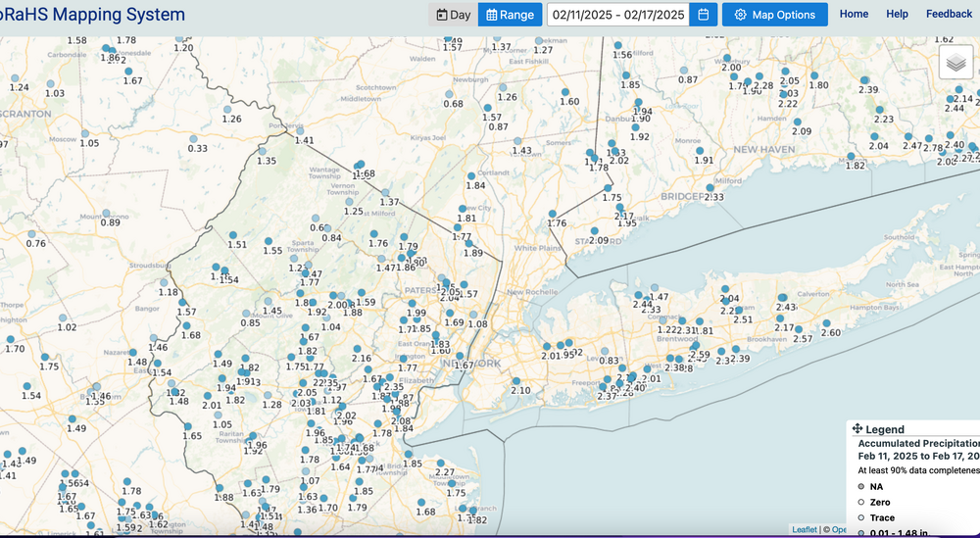Select the 1.07 station marker
This screenshot has width=980, height=538.
[x=306, y=471]
